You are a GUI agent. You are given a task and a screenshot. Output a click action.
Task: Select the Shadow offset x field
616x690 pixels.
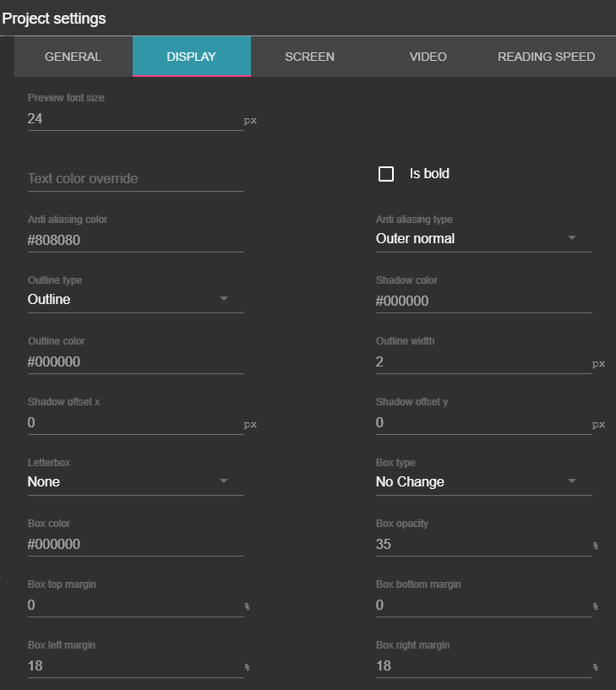[135, 423]
